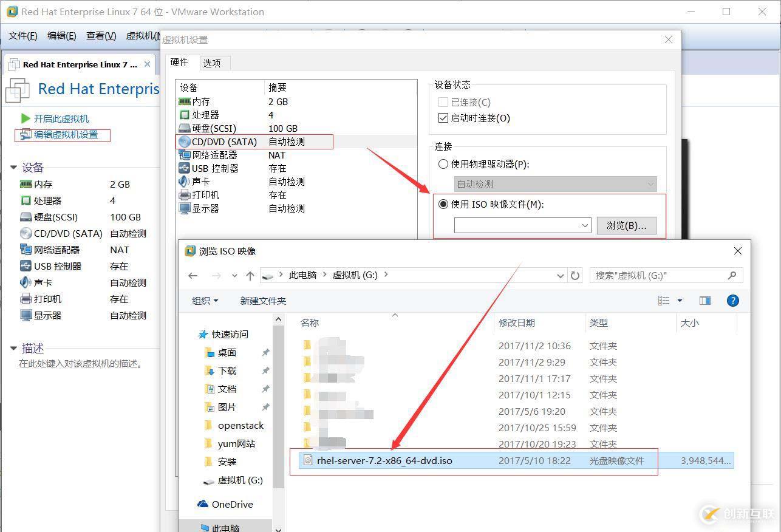
Task: Toggle the 已连接(C) checkbox
Action: tap(443, 102)
